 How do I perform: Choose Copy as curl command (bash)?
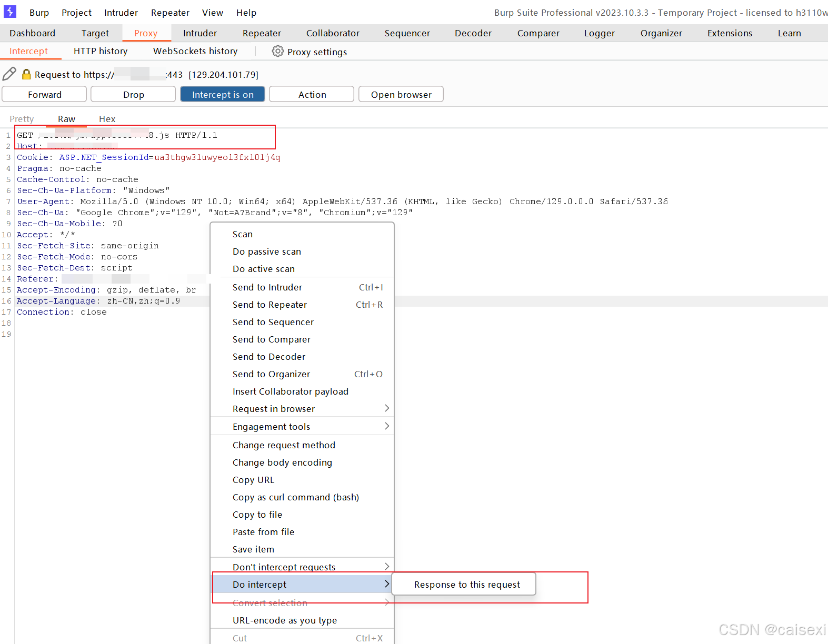(302, 497)
